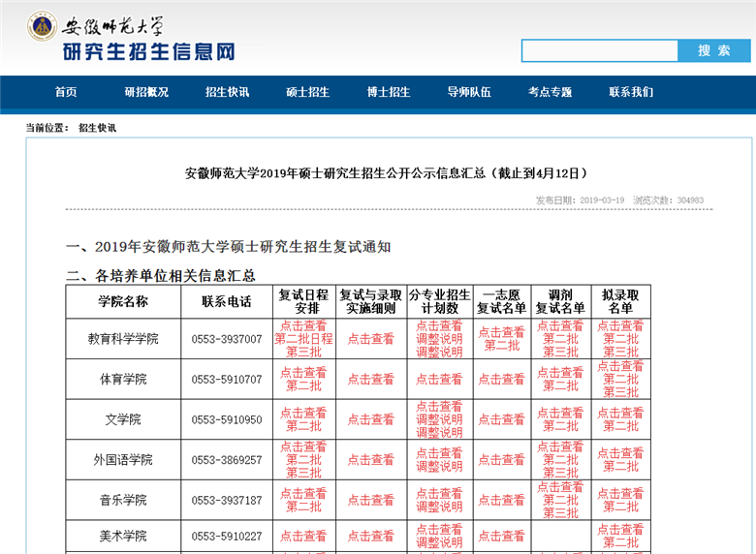Image resolution: width=756 pixels, height=554 pixels.
Task: Open the 首页 navigation item
Action: click(x=66, y=92)
